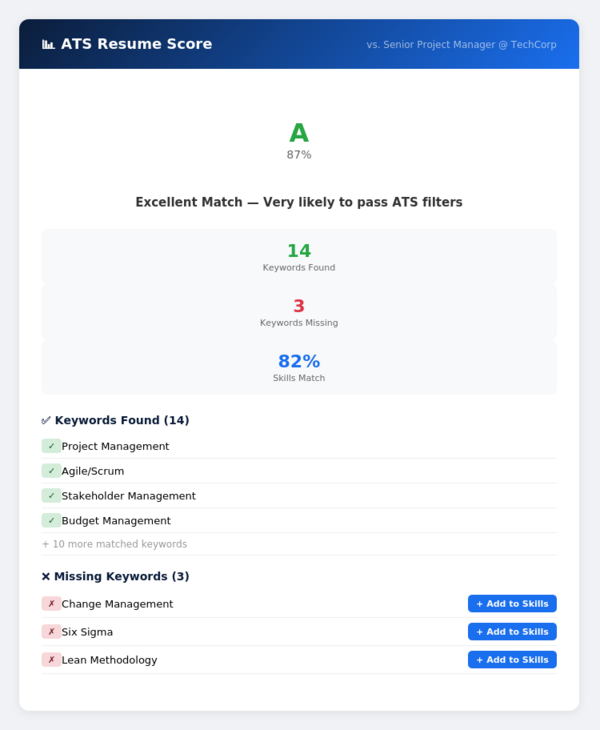The image size is (600, 730).
Task: Add Change Management to Skills
Action: click(512, 604)
